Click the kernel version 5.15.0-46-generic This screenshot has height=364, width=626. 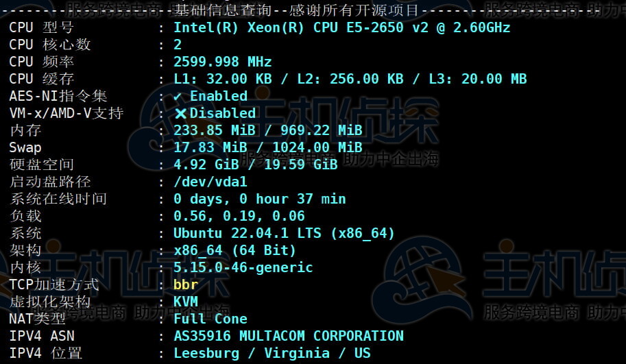(243, 268)
